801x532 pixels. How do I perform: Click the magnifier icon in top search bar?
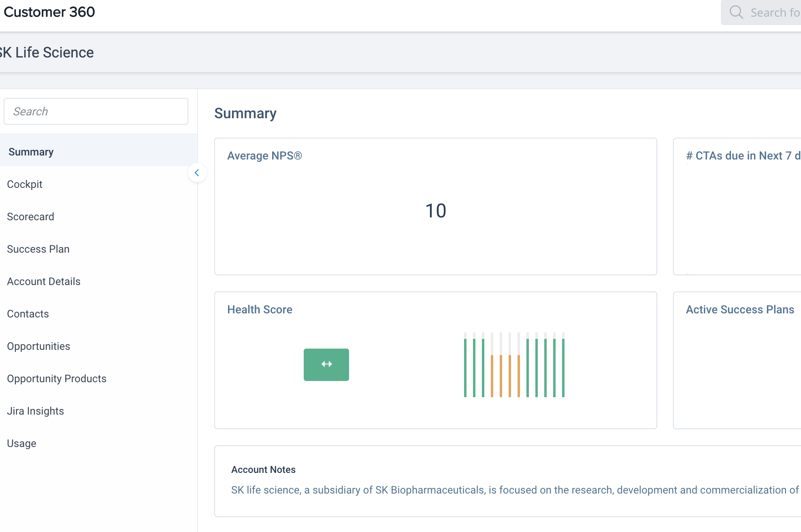tap(736, 12)
